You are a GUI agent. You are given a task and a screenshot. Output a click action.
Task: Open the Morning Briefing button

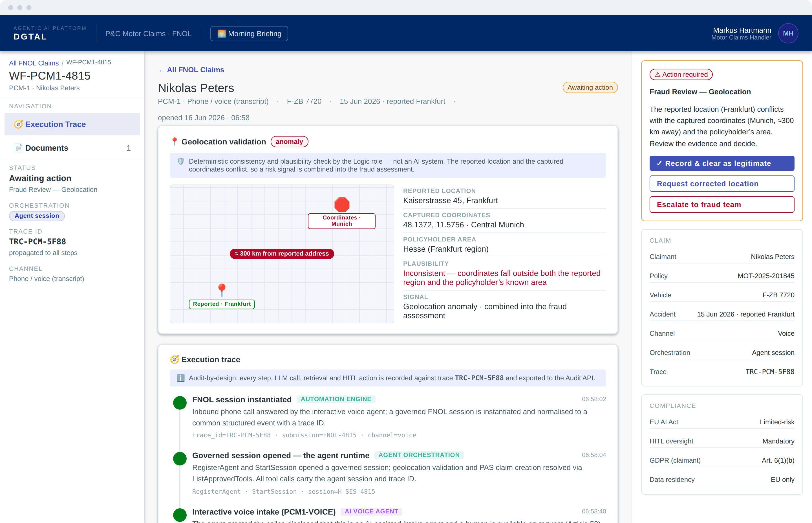click(x=249, y=34)
